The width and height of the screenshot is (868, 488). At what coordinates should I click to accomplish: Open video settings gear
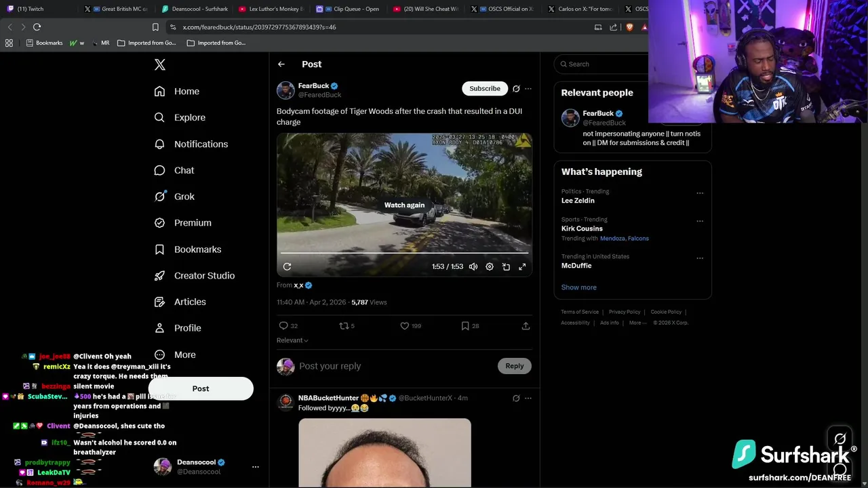tap(490, 267)
